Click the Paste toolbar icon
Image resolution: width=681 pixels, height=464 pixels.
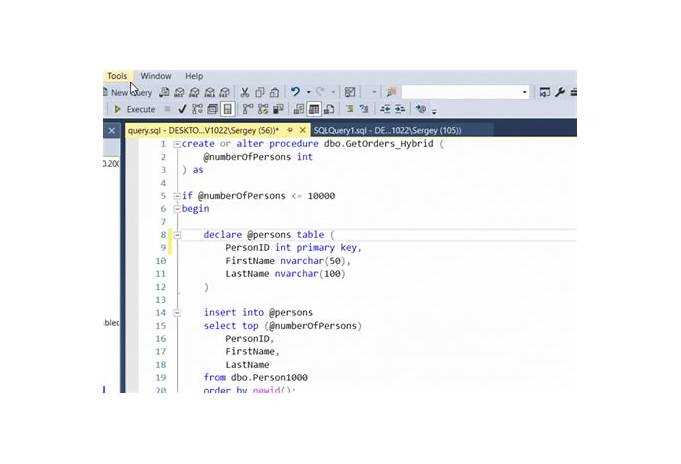pyautogui.click(x=274, y=92)
